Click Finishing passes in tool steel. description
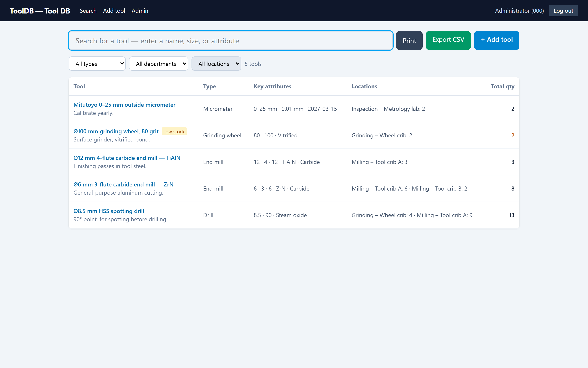 (110, 166)
